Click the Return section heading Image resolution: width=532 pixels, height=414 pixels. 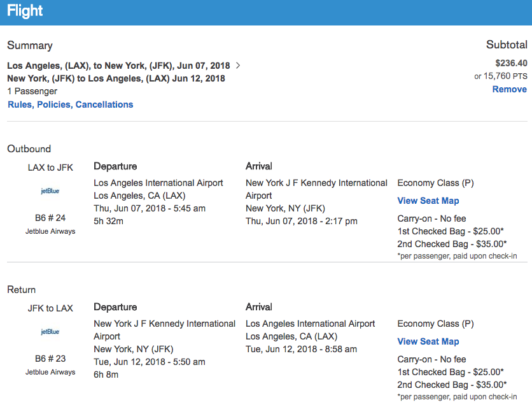coord(22,290)
